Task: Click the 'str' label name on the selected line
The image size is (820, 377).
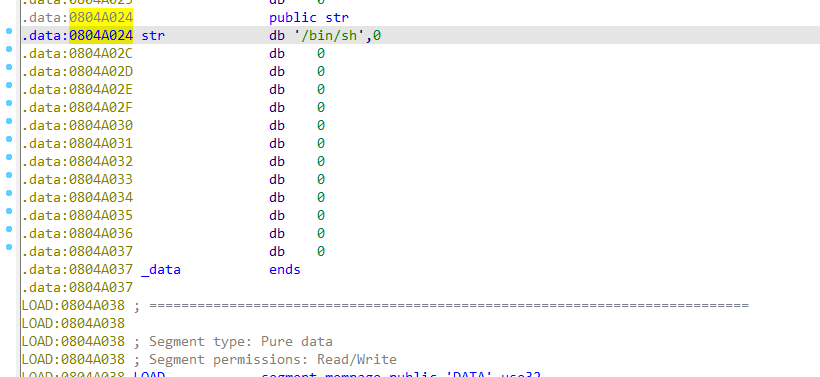Action: pos(153,36)
